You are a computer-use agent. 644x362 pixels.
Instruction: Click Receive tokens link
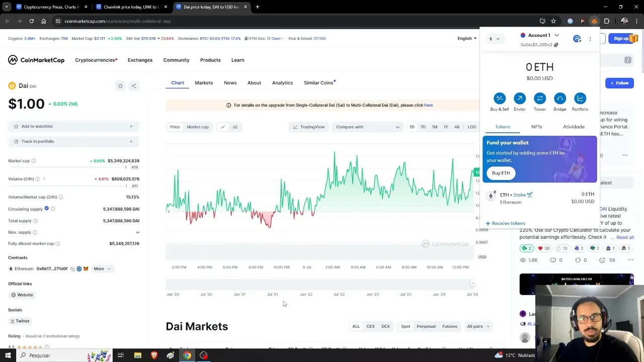coord(506,223)
